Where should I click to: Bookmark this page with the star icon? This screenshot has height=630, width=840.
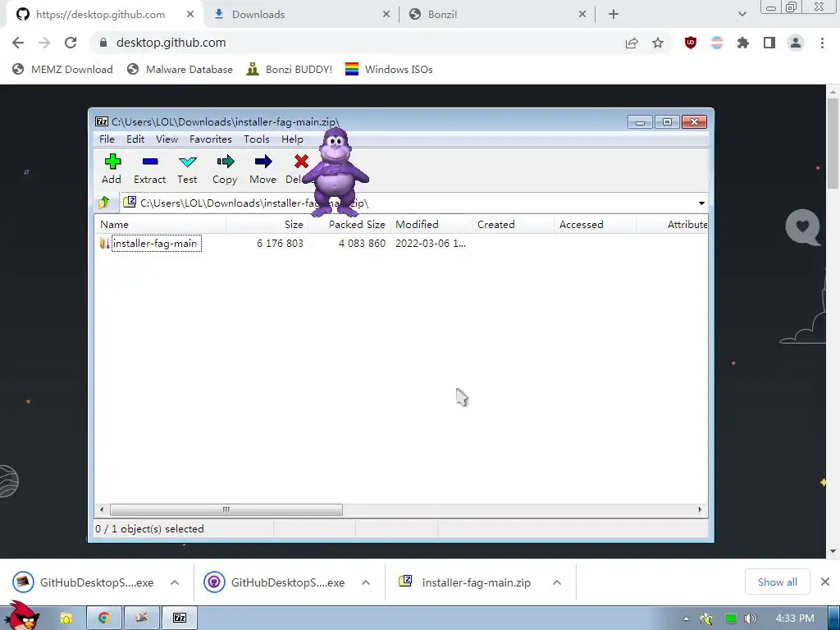coord(658,43)
